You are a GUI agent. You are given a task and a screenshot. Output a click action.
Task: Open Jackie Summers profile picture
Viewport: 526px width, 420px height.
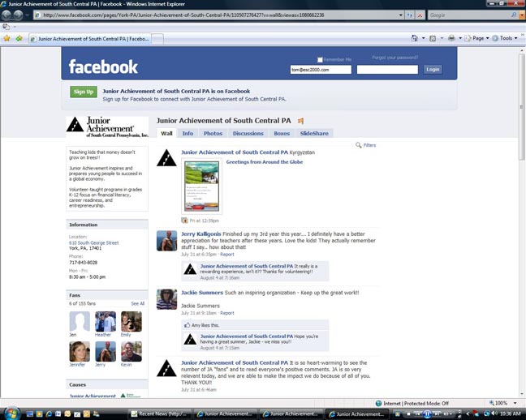(166, 299)
